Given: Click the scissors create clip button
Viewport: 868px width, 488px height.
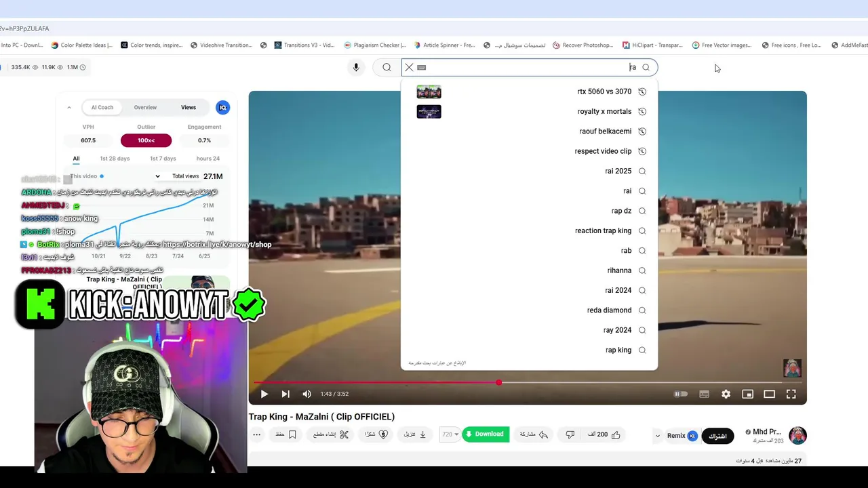Looking at the screenshot, I should tap(331, 434).
